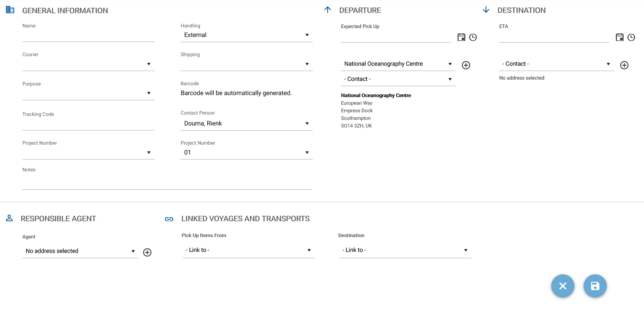The width and height of the screenshot is (644, 313).
Task: Open the ETA clock time picker
Action: 631,37
